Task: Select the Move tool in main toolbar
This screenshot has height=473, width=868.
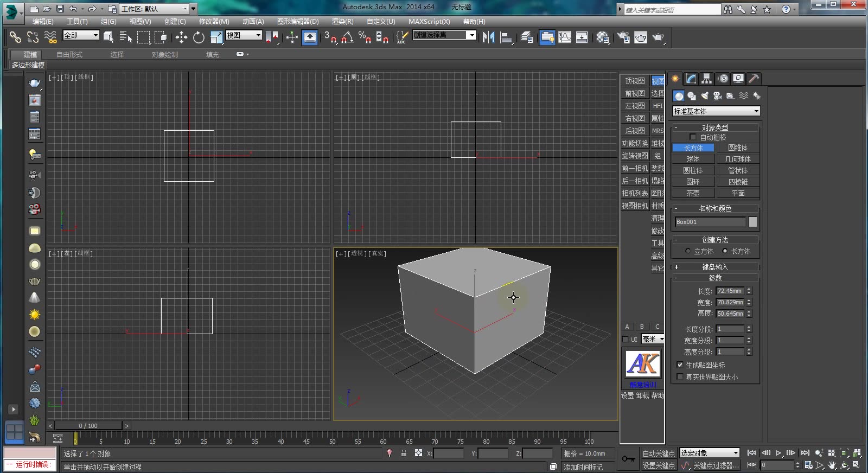Action: point(181,37)
